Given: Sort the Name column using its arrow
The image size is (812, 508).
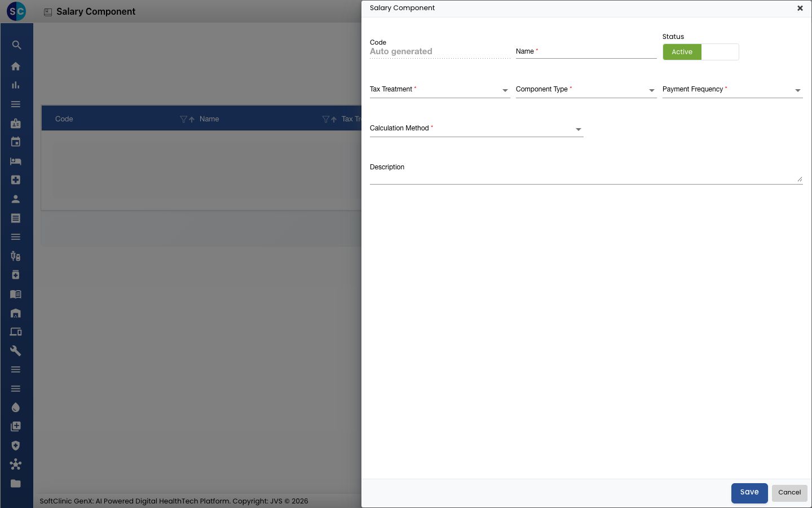Looking at the screenshot, I should pos(334,119).
